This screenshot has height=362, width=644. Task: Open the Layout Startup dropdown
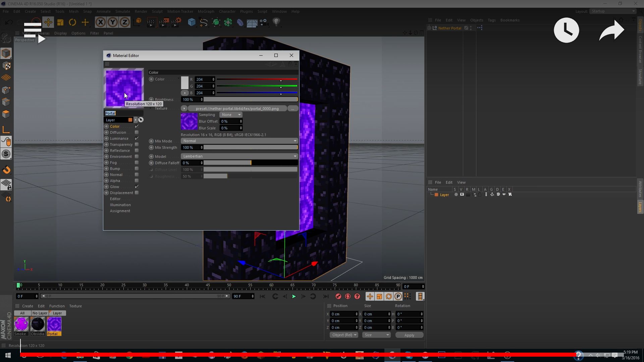(613, 11)
